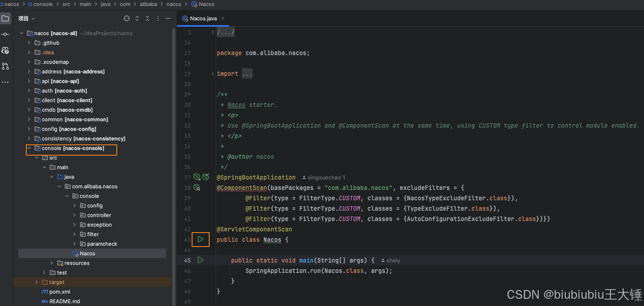
Task: Click the folded import ellipsis placeholder
Action: click(x=247, y=74)
